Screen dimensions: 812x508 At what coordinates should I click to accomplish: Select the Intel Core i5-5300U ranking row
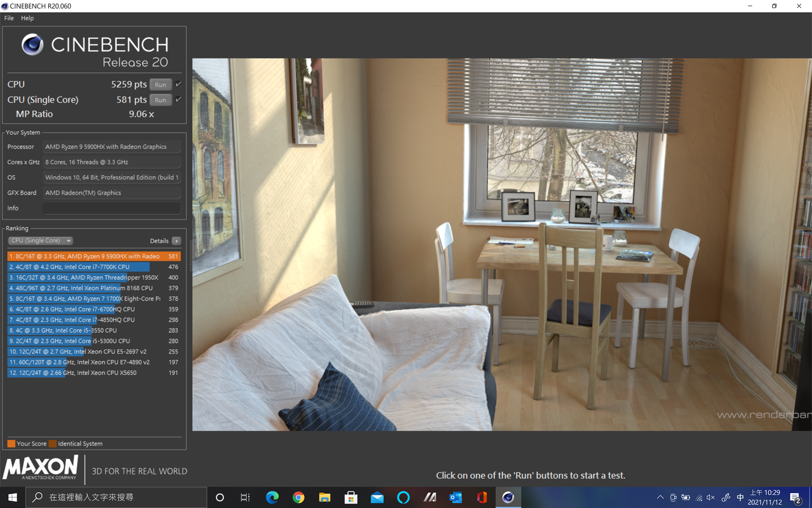pos(94,341)
